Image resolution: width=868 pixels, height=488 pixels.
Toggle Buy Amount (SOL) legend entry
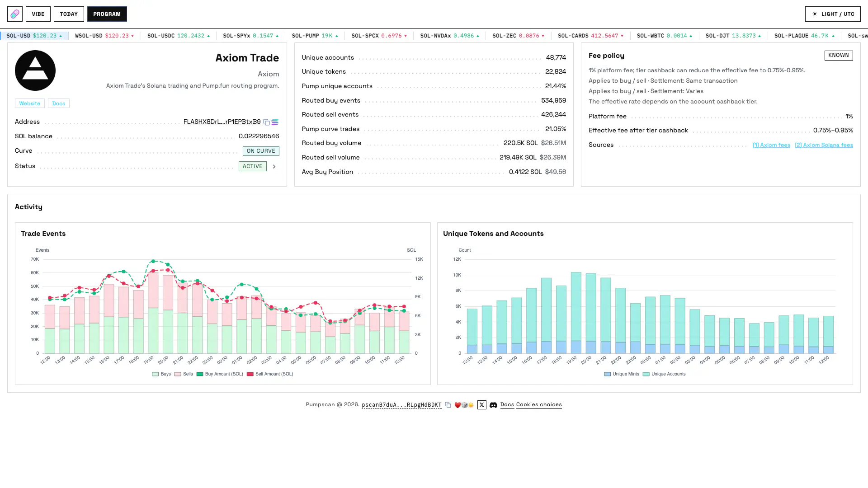[220, 374]
